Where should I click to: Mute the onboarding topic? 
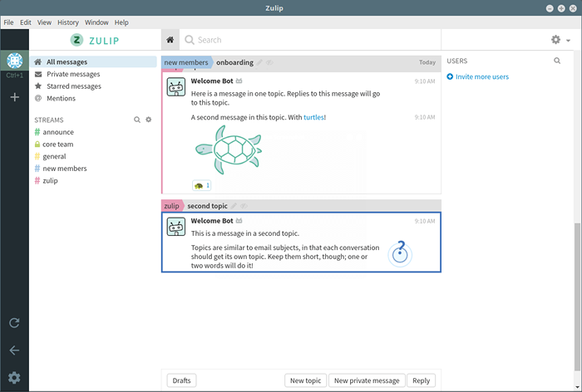click(x=269, y=62)
